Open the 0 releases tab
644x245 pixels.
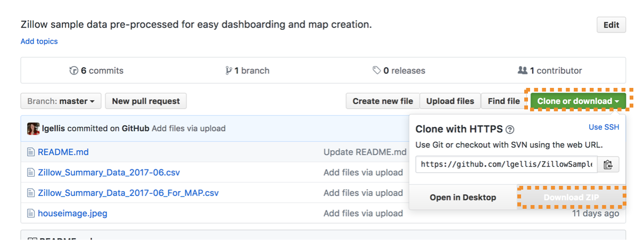point(399,70)
